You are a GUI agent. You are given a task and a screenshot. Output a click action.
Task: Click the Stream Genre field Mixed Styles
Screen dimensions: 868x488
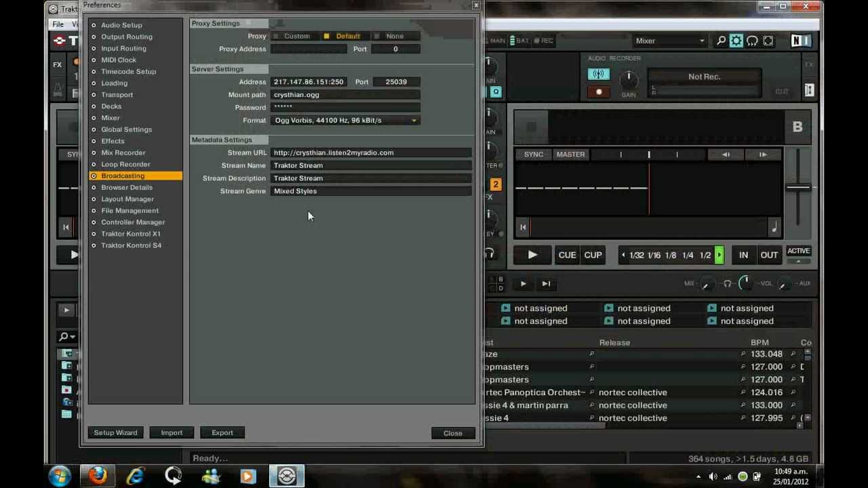point(371,191)
